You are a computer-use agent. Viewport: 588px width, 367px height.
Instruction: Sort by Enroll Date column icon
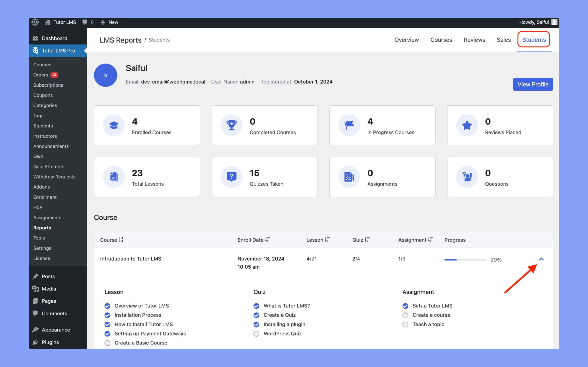(x=267, y=240)
